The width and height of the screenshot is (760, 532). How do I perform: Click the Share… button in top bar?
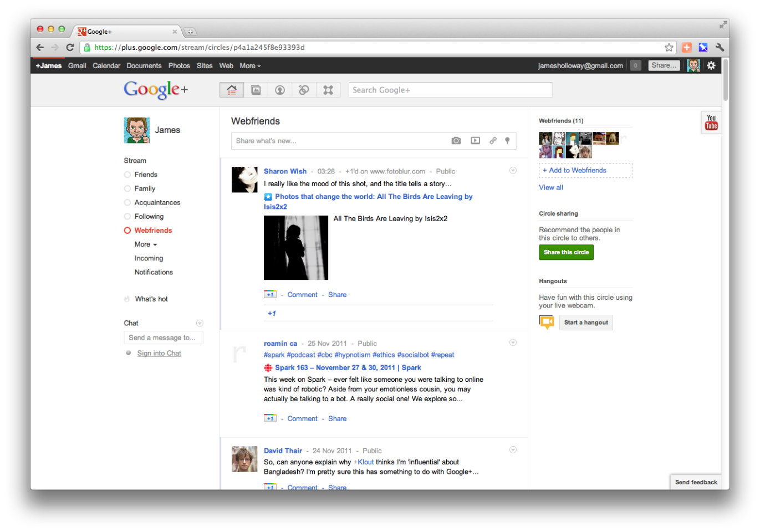[664, 65]
